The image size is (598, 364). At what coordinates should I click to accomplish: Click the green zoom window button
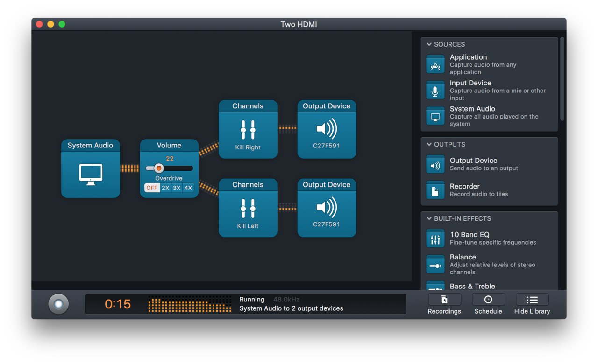click(62, 24)
